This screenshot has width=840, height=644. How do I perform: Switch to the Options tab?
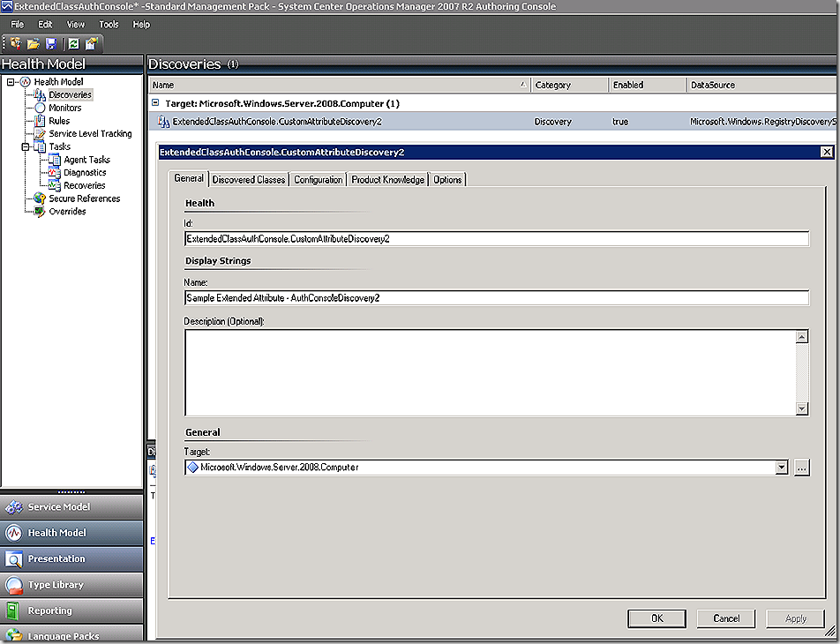coord(447,179)
